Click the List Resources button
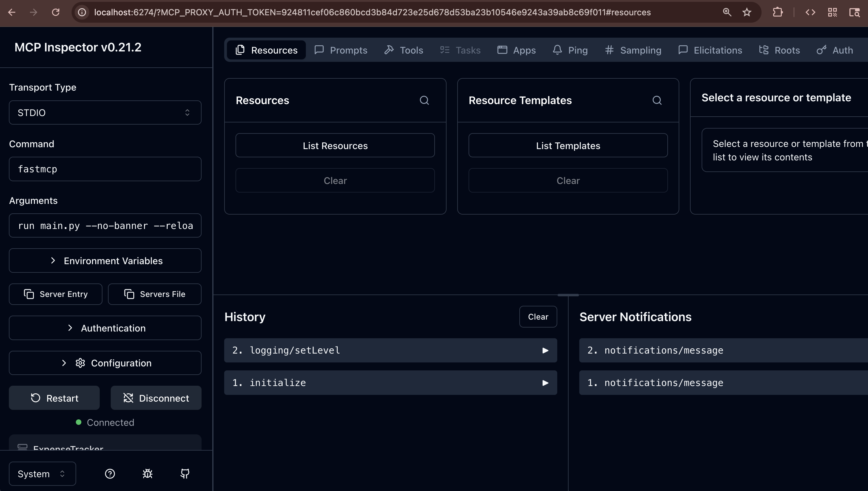The width and height of the screenshot is (868, 491). point(335,145)
